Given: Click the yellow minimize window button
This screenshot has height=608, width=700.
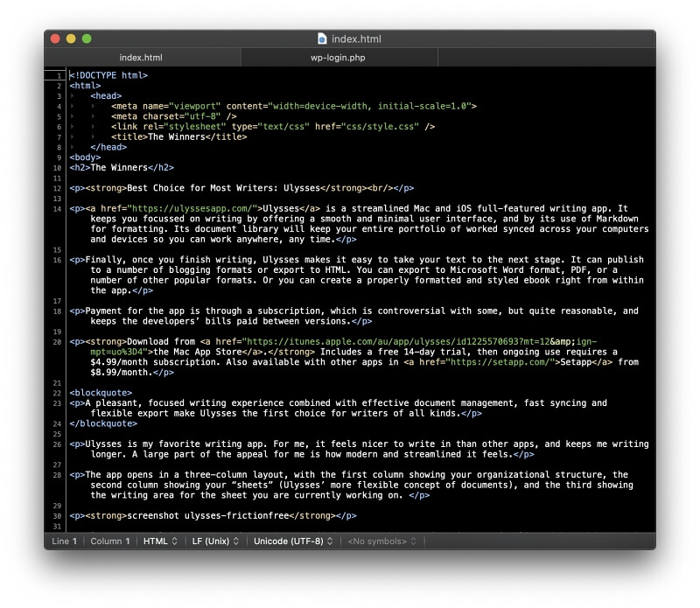Looking at the screenshot, I should click(x=71, y=38).
